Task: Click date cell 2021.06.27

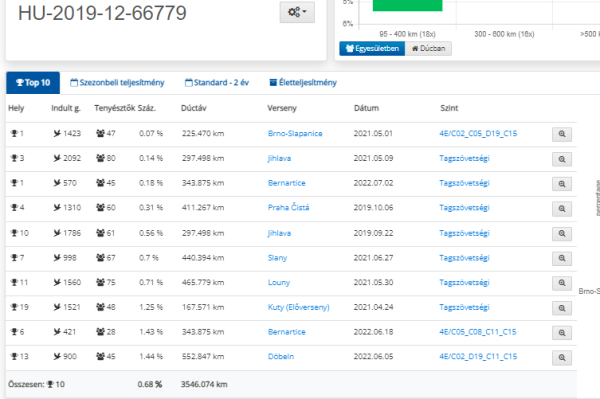Action: click(x=373, y=258)
